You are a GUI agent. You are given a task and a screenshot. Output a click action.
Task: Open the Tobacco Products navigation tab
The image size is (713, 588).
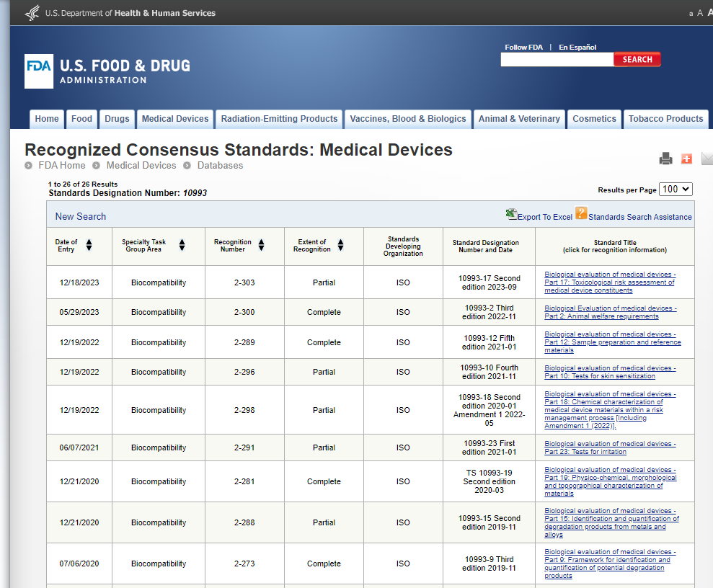(x=665, y=119)
